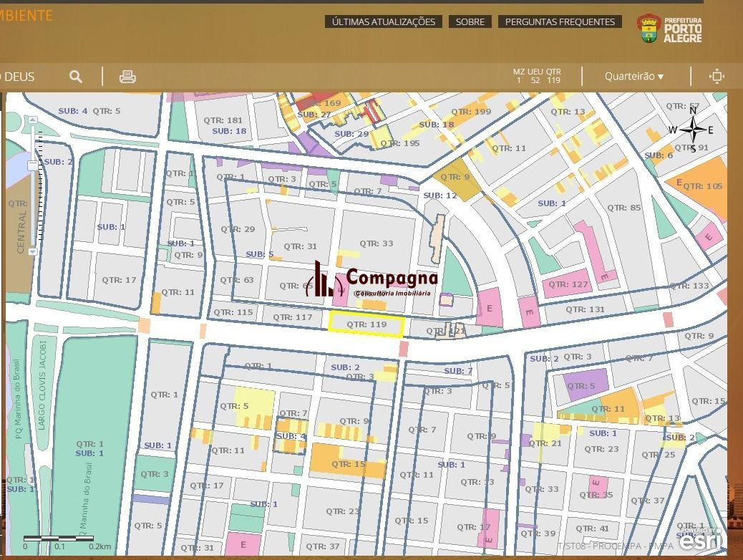Click SUB: 7 label on map
Image resolution: width=743 pixels, height=560 pixels.
point(457,371)
